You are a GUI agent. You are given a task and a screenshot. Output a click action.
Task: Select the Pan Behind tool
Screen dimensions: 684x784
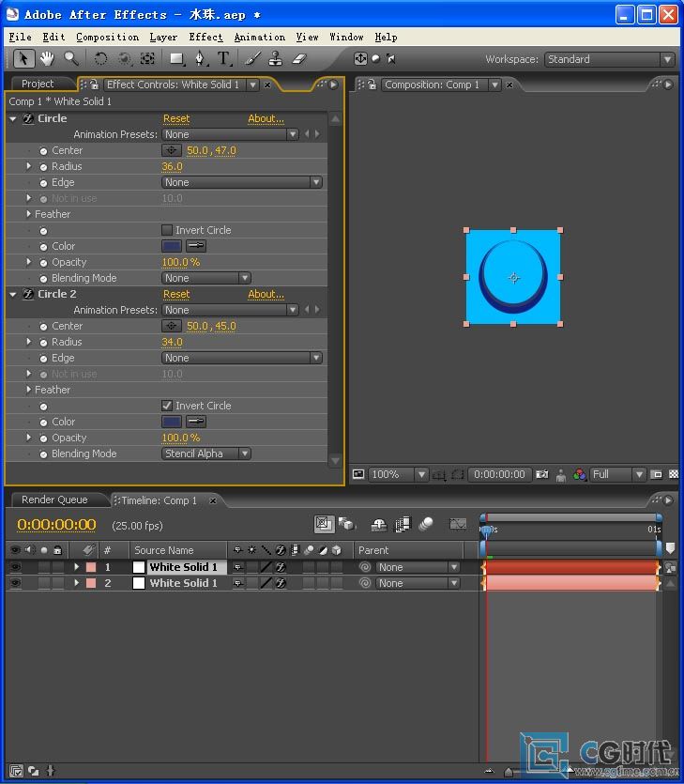147,59
